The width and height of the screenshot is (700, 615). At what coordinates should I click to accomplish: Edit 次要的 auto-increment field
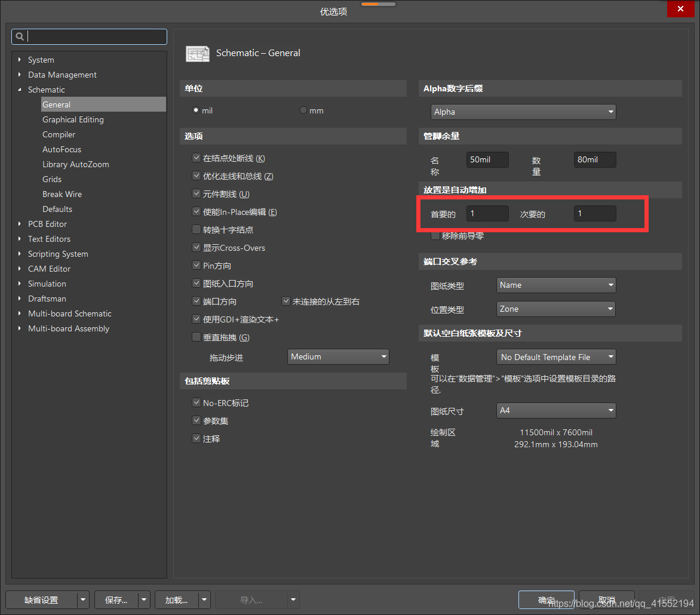pos(595,213)
